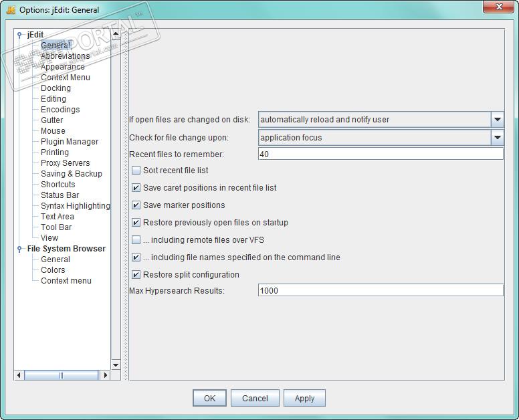Uncheck 'Save marker positions'
519x420 pixels.
coord(136,205)
